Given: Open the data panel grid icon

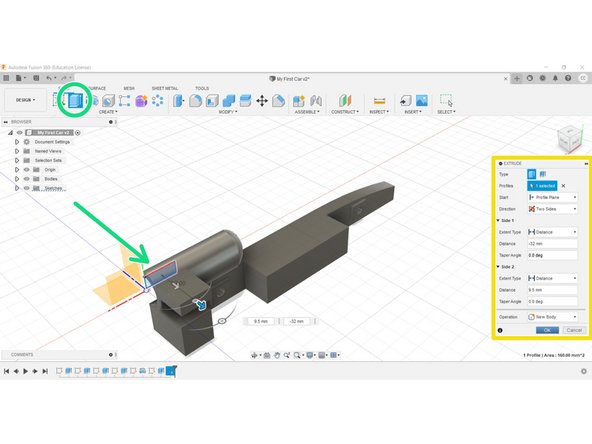Looking at the screenshot, I should (x=6, y=78).
